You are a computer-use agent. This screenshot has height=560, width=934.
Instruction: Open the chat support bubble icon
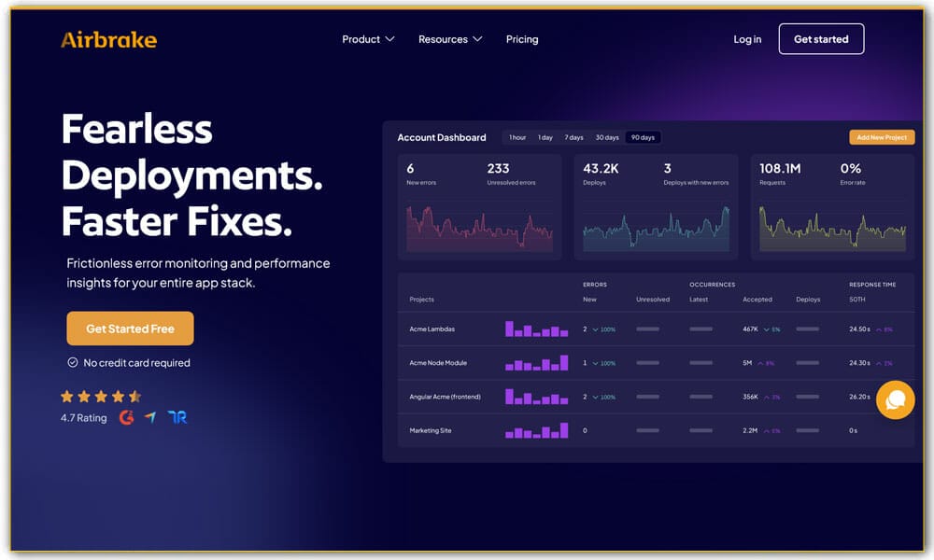(x=895, y=400)
